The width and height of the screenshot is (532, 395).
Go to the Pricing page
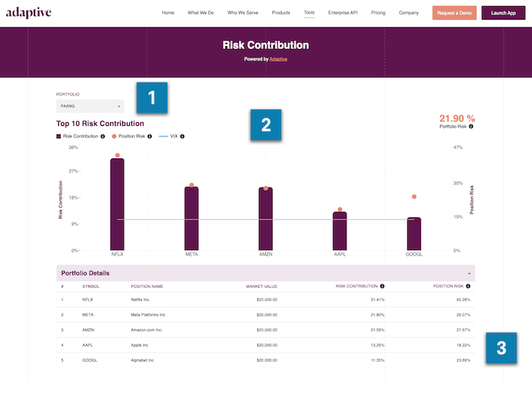point(378,13)
